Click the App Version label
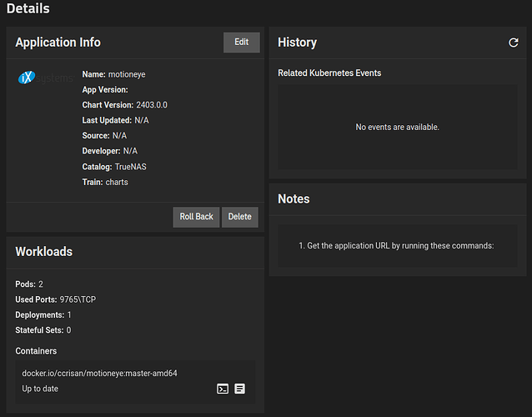The height and width of the screenshot is (417, 532). pos(105,89)
